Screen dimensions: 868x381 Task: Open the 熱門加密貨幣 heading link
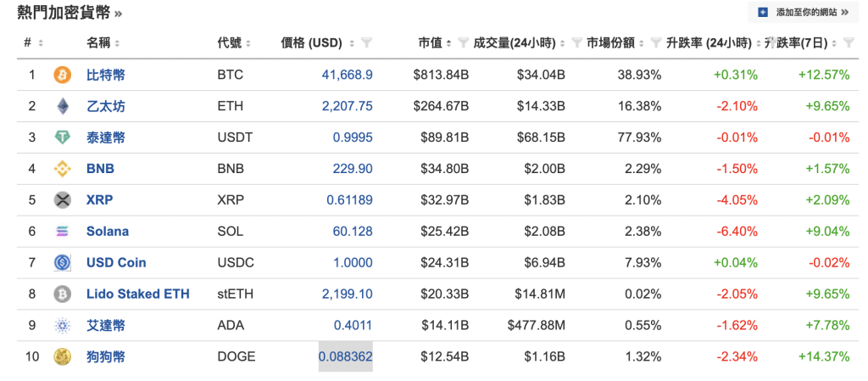pyautogui.click(x=70, y=14)
